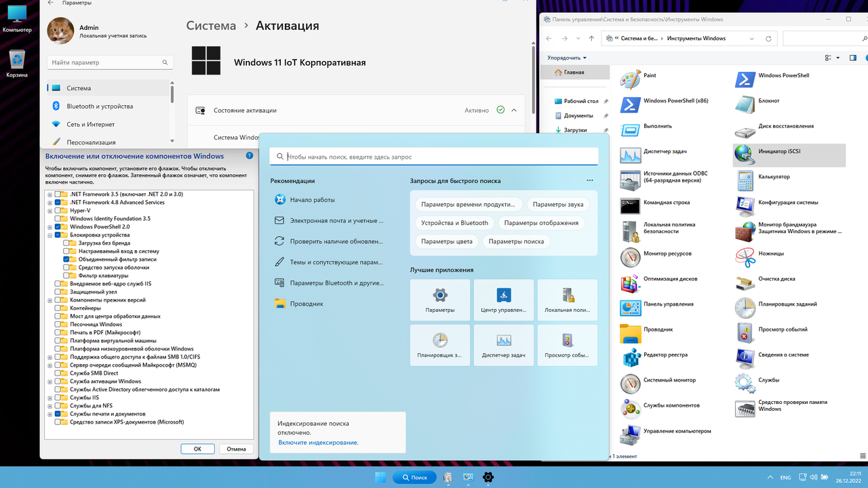Open Paint in Windows Tools window
868x488 pixels.
(x=630, y=80)
